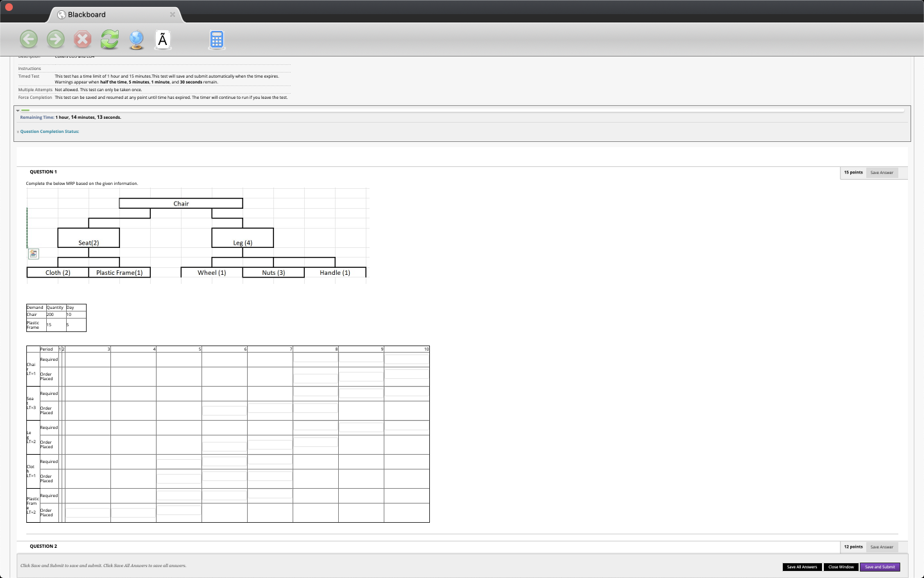This screenshot has height=578, width=924.
Task: Click Plastic Frame Required input for period 5
Action: click(179, 495)
